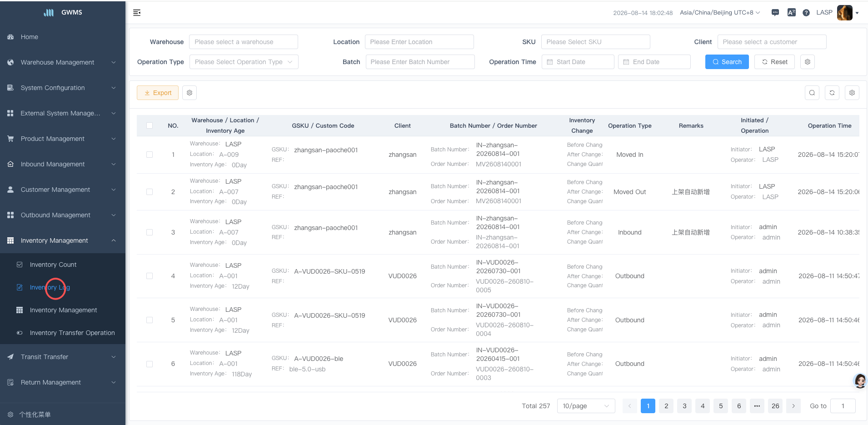Go to Home page
Screen dimensions: 868x425
[x=63, y=37]
